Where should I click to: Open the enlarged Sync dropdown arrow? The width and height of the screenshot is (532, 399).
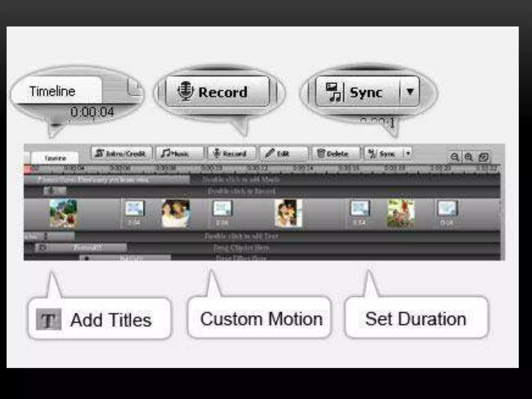410,91
